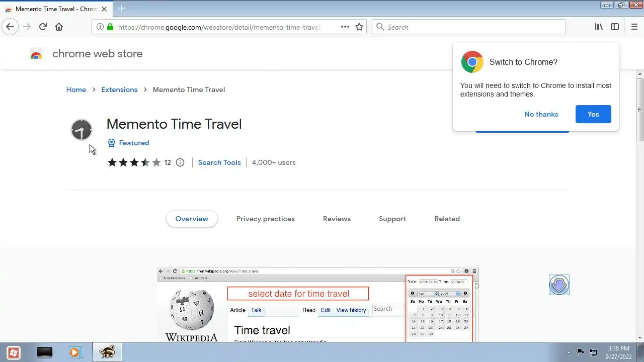
Task: Click the 12 ratings count
Action: click(x=168, y=162)
